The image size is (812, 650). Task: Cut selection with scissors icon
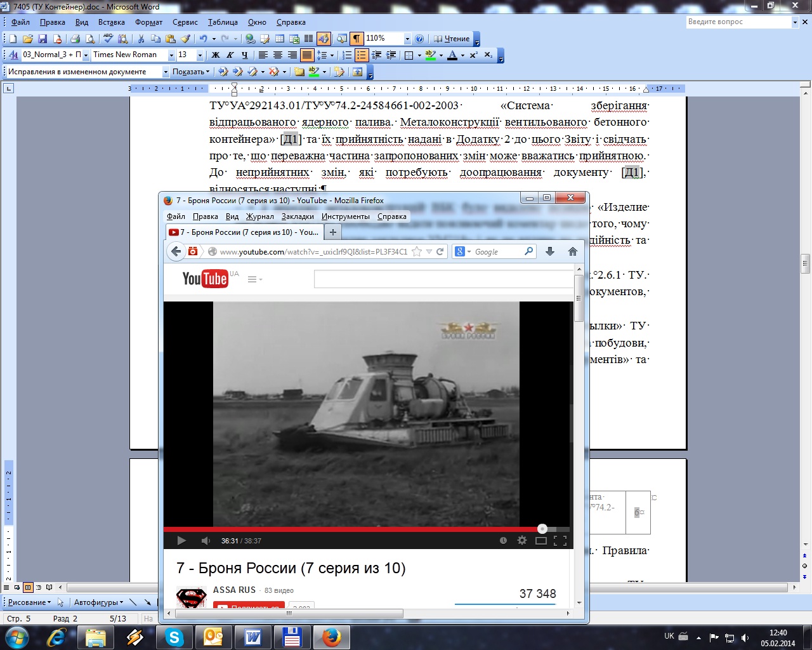point(141,39)
